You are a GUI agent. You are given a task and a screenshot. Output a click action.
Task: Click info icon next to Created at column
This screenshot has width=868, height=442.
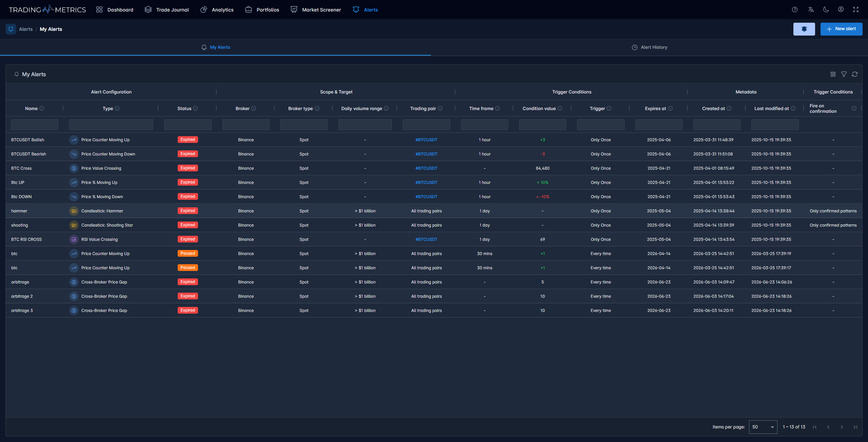tap(729, 108)
